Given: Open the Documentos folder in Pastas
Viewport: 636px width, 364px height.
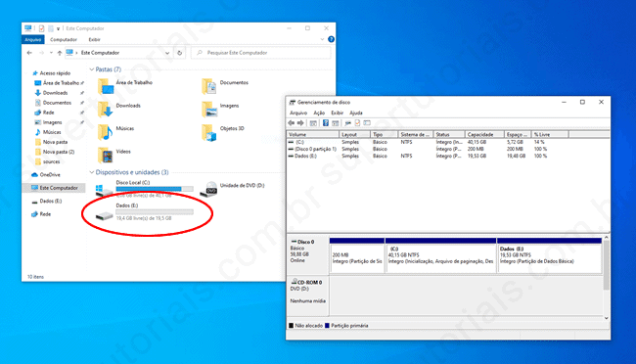Looking at the screenshot, I should pyautogui.click(x=225, y=86).
